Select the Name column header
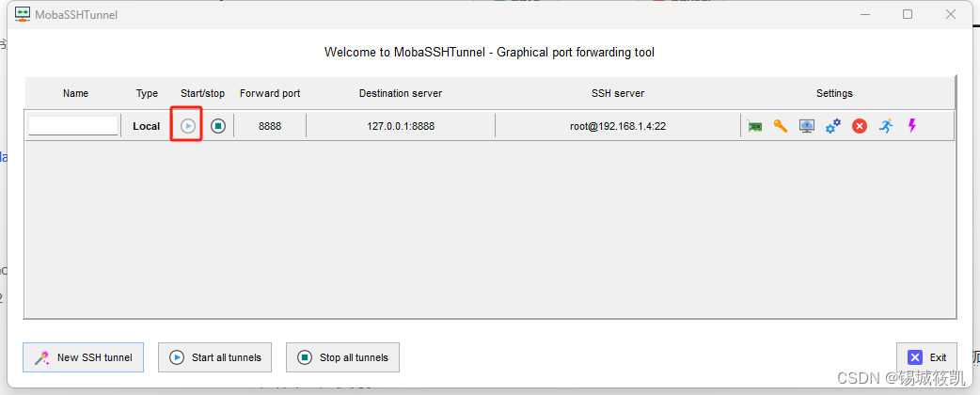This screenshot has height=395, width=980. click(x=75, y=93)
